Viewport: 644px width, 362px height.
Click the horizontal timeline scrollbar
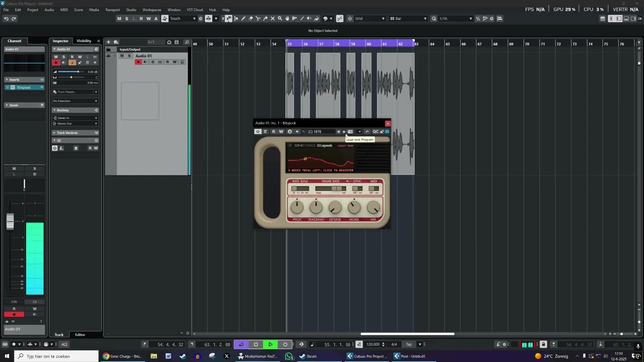click(x=408, y=334)
